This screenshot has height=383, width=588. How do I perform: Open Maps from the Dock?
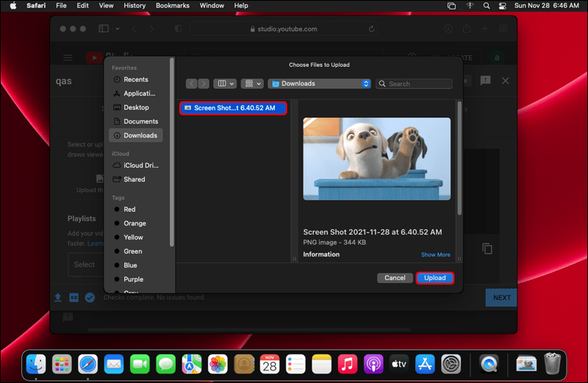click(192, 364)
